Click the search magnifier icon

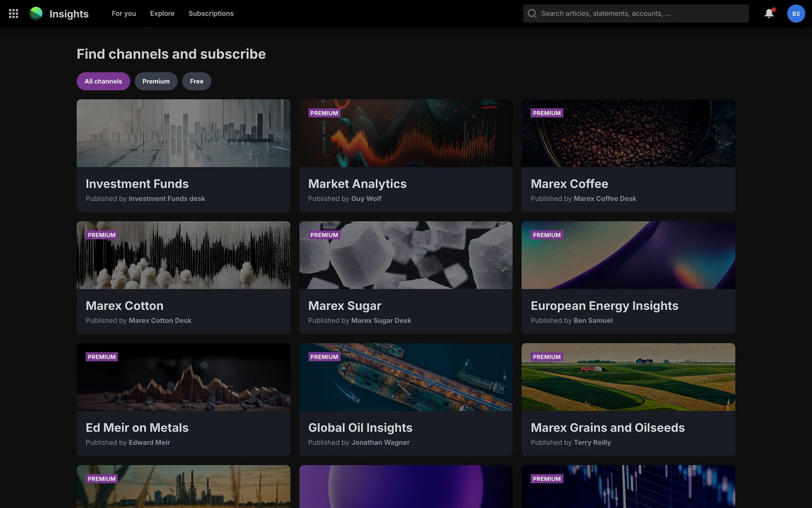[532, 13]
